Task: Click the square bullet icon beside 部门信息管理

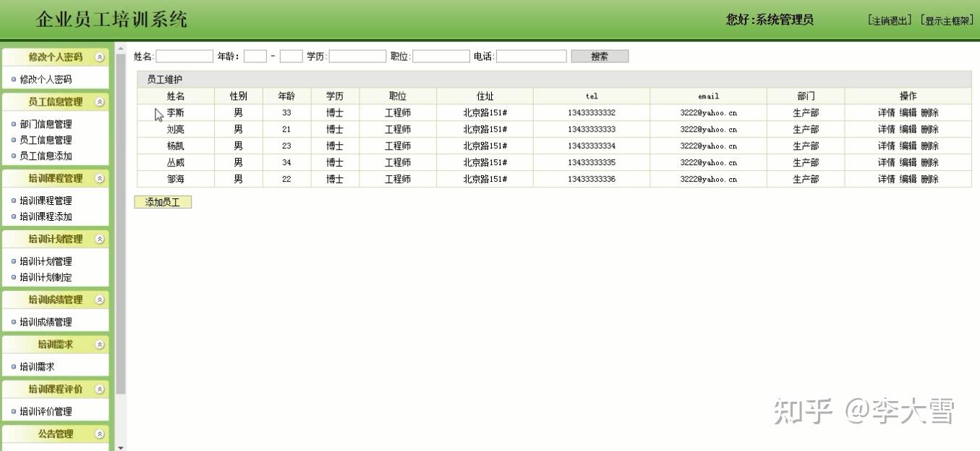Action: click(x=12, y=124)
